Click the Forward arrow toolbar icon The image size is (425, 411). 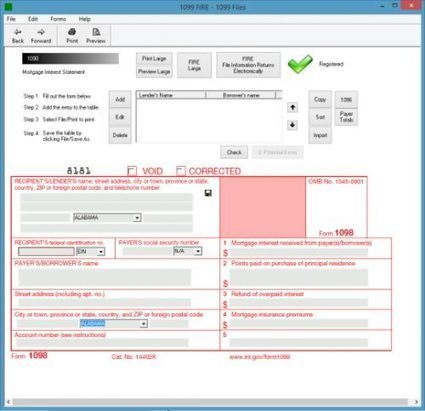41,32
